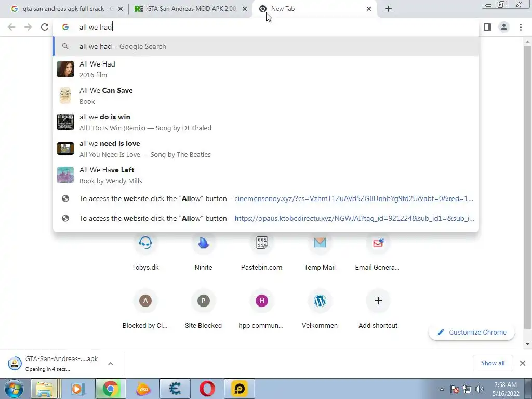Click the Action Center flag icon
Screen dimensions: 532x399
pos(455,389)
